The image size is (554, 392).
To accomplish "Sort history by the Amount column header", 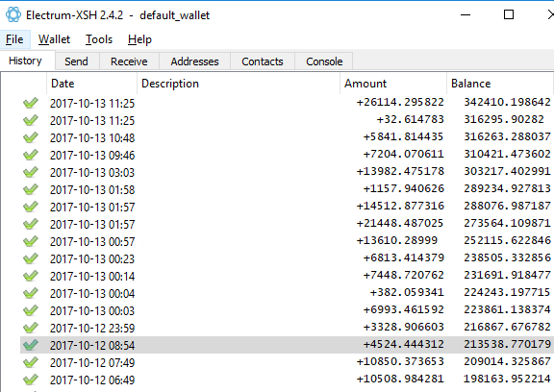I will 393,84.
